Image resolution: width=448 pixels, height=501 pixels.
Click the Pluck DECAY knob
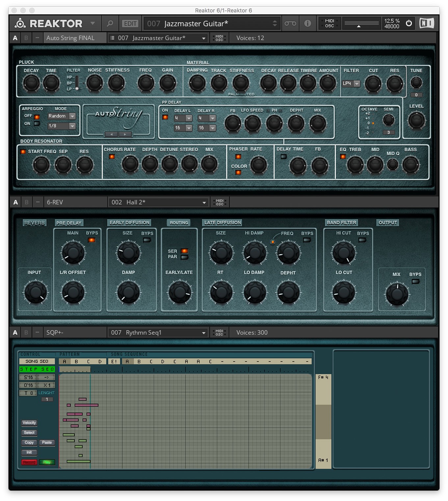tap(31, 83)
